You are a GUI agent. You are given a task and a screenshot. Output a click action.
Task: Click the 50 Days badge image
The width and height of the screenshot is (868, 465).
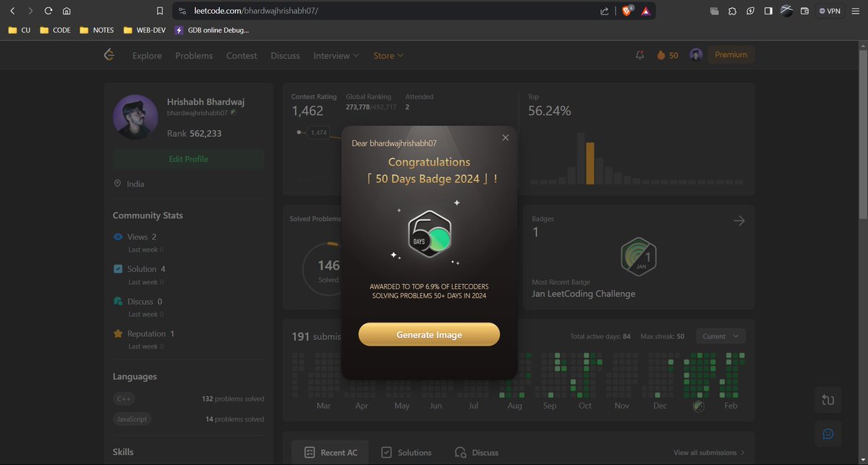[x=430, y=235]
